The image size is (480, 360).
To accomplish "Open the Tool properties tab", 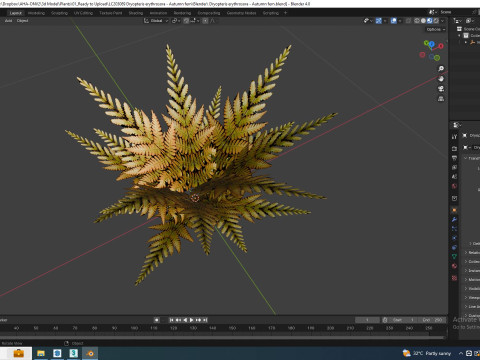I will [x=454, y=137].
